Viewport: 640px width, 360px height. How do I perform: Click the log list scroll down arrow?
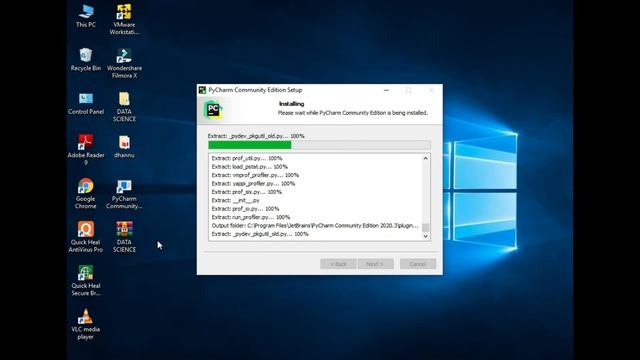pyautogui.click(x=426, y=236)
